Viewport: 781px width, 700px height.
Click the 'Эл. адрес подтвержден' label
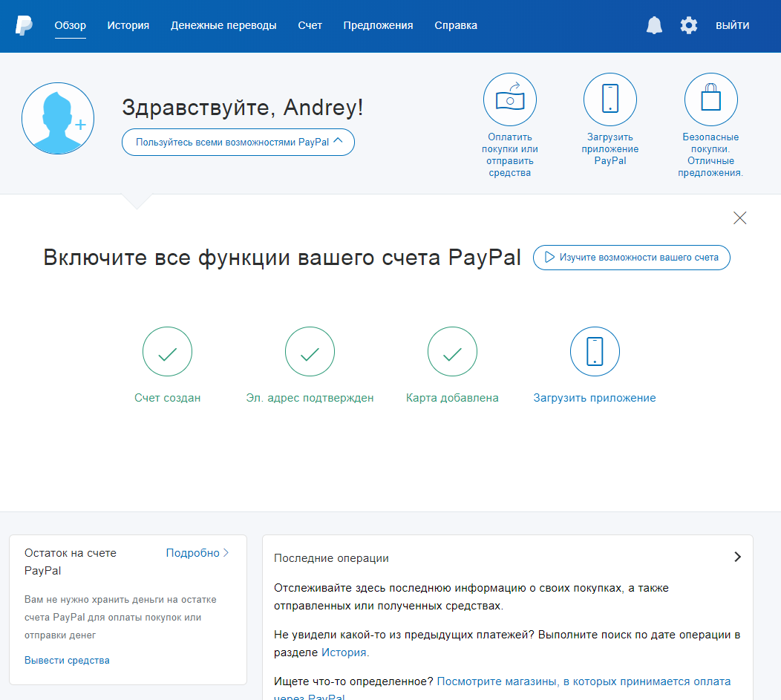(310, 398)
